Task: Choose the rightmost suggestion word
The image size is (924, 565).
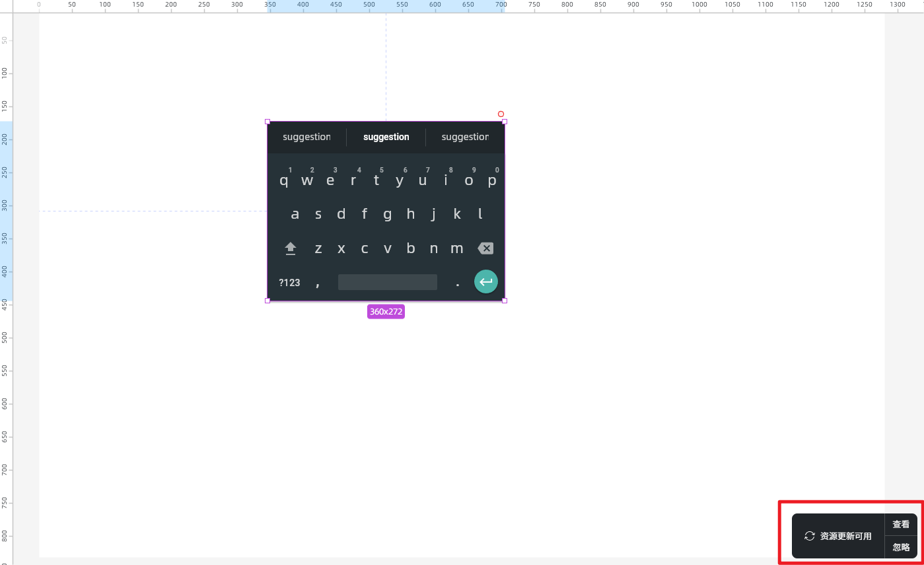Action: [465, 137]
